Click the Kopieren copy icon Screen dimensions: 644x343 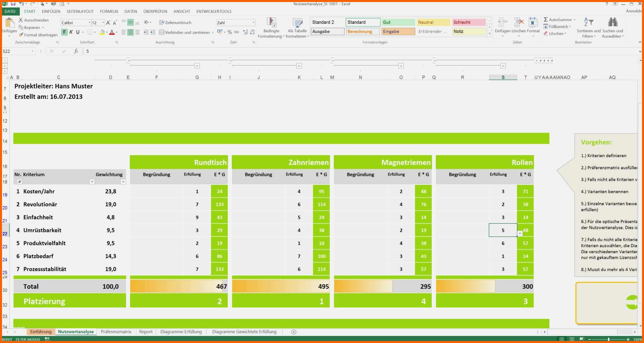coord(21,27)
